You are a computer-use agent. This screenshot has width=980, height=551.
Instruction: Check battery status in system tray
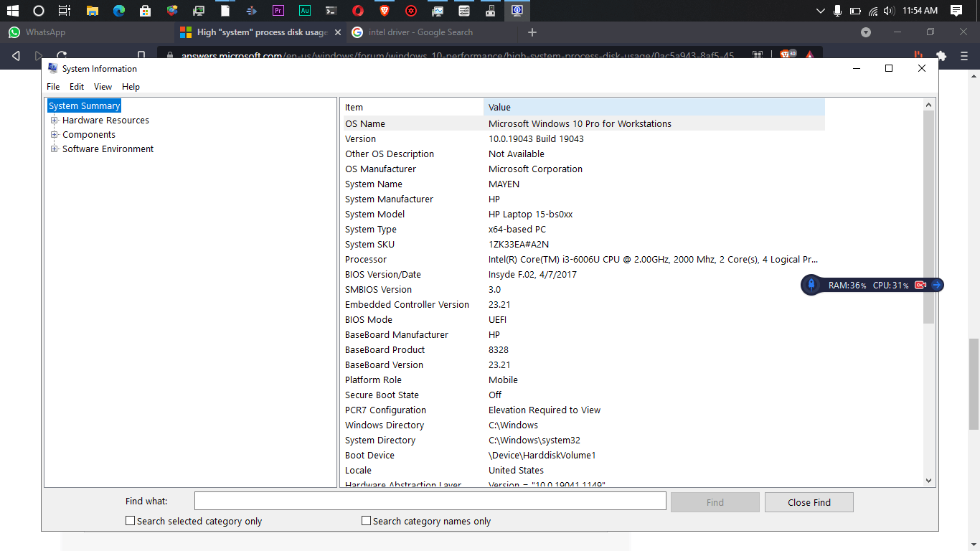(x=855, y=11)
